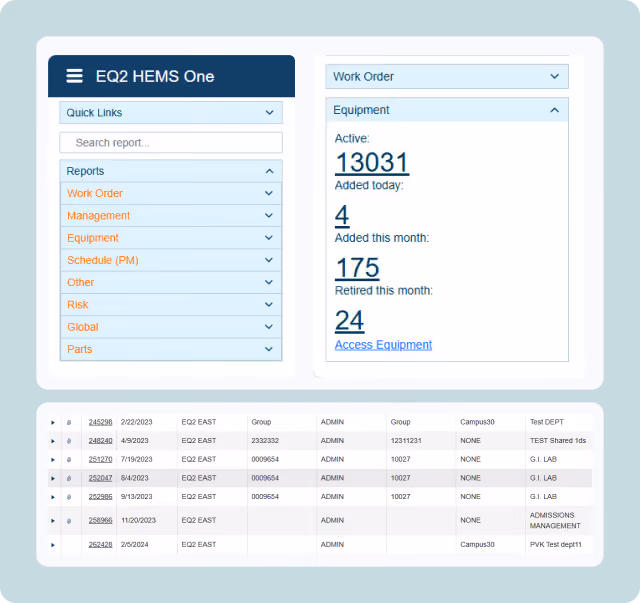Click the TEST Shared 1ds cell
Image resolution: width=640 pixels, height=603 pixels.
(558, 441)
